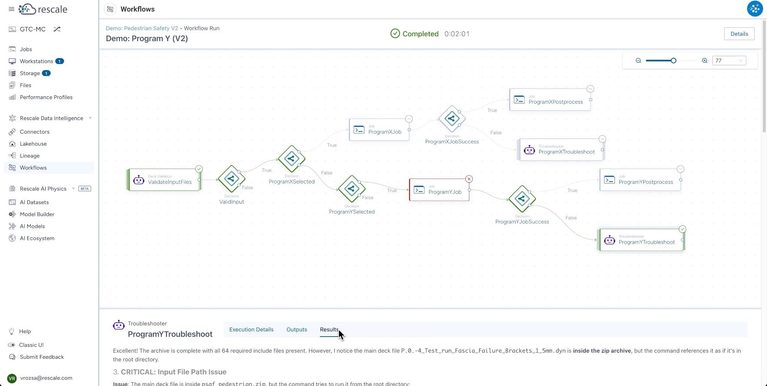The image size is (767, 386).
Task: Click Submit Feedback
Action: [42, 357]
